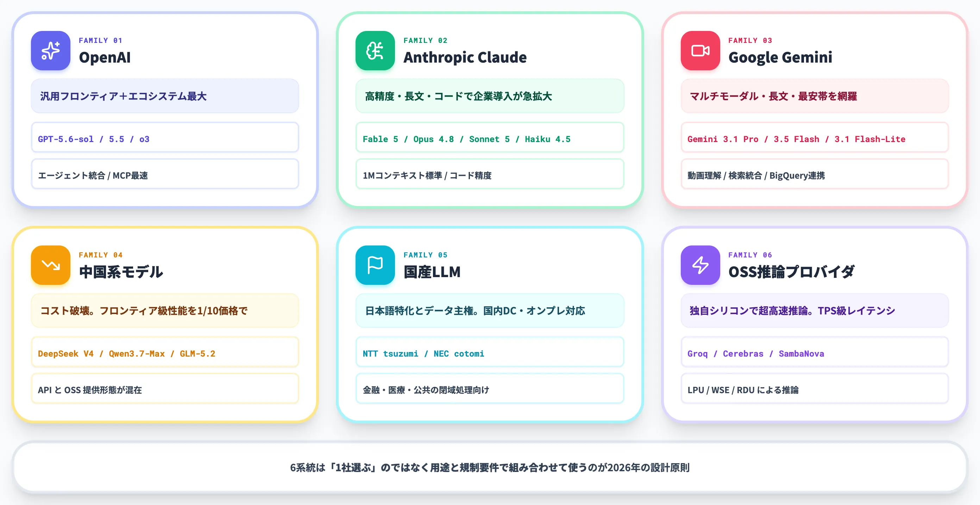The height and width of the screenshot is (505, 980).
Task: Select the OSS推論プロバイダ heading
Action: click(x=791, y=272)
